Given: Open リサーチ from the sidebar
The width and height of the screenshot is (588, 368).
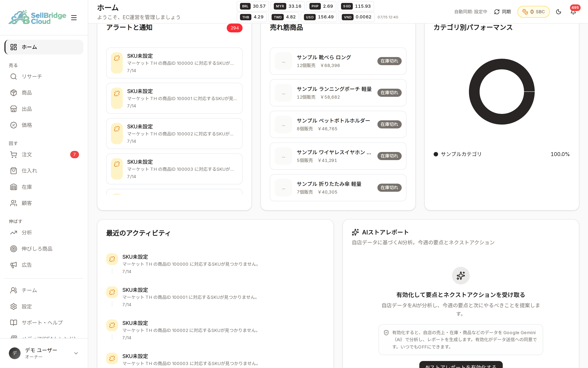Looking at the screenshot, I should click(x=44, y=76).
